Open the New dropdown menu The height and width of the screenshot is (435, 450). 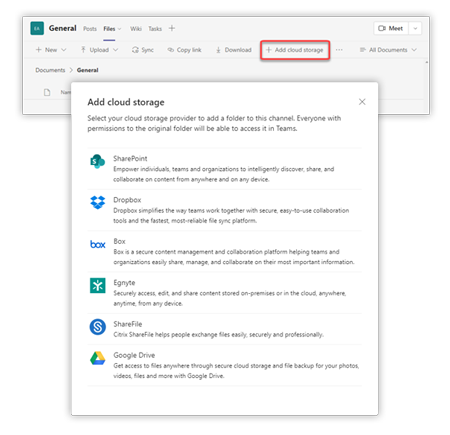click(51, 50)
